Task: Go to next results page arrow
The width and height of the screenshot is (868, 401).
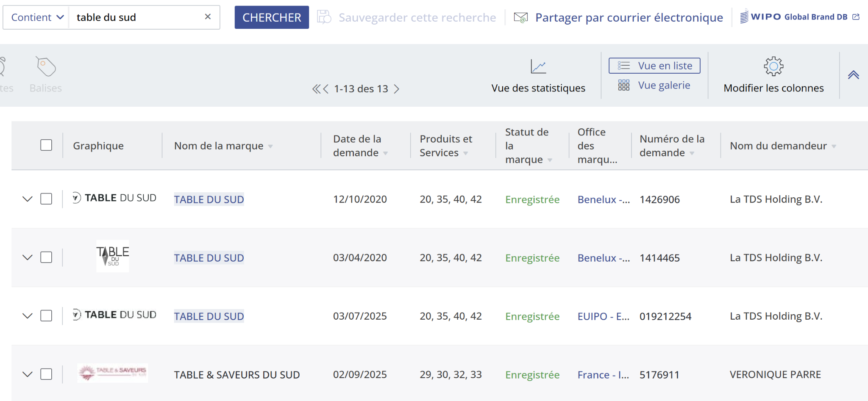Action: 397,89
